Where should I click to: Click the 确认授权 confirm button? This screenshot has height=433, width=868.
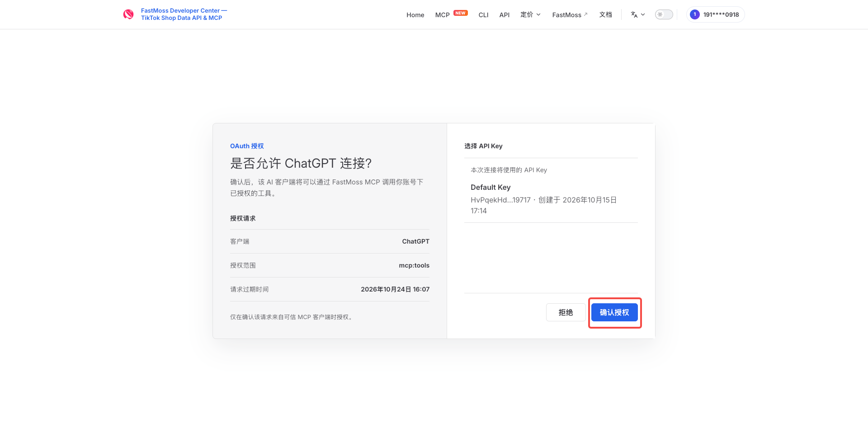click(614, 312)
